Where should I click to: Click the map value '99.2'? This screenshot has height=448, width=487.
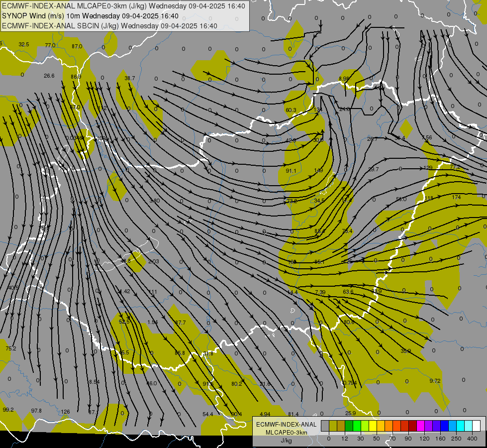coord(8,410)
